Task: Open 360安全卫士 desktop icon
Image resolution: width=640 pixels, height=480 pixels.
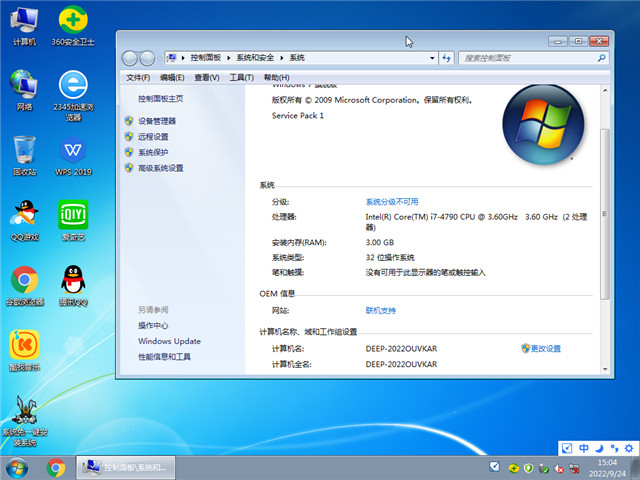Action: pos(73,26)
